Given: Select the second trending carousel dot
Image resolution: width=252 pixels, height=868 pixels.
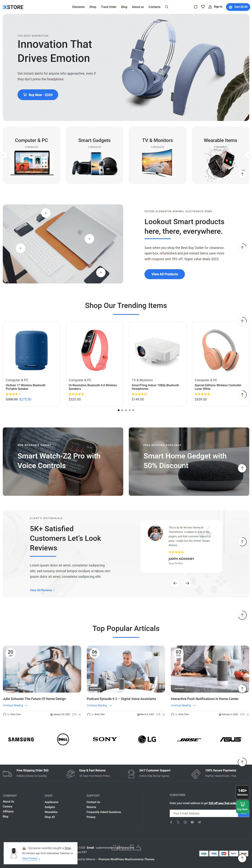Looking at the screenshot, I should coord(122,410).
